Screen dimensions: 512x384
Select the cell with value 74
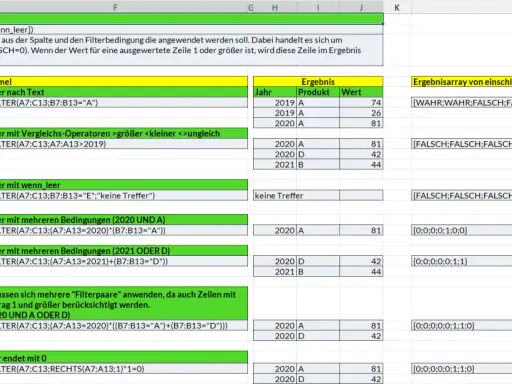361,103
